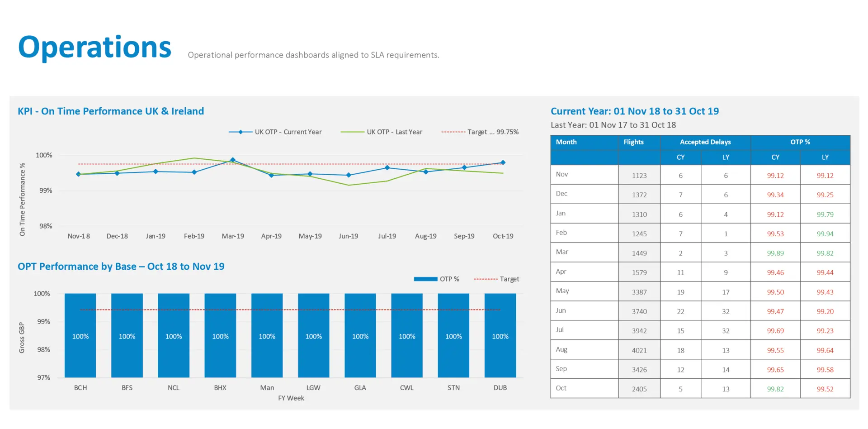Click the UK OTP - Current Year legend entry
The width and height of the screenshot is (868, 429).
[x=275, y=132]
